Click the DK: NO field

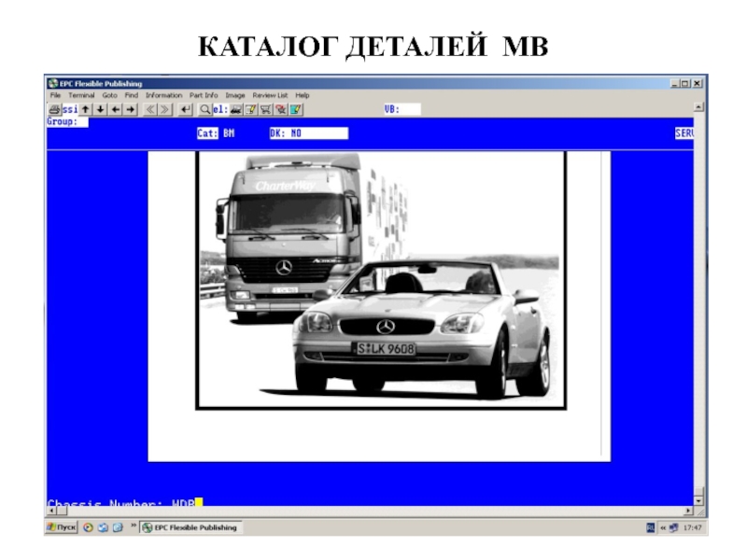(x=309, y=133)
